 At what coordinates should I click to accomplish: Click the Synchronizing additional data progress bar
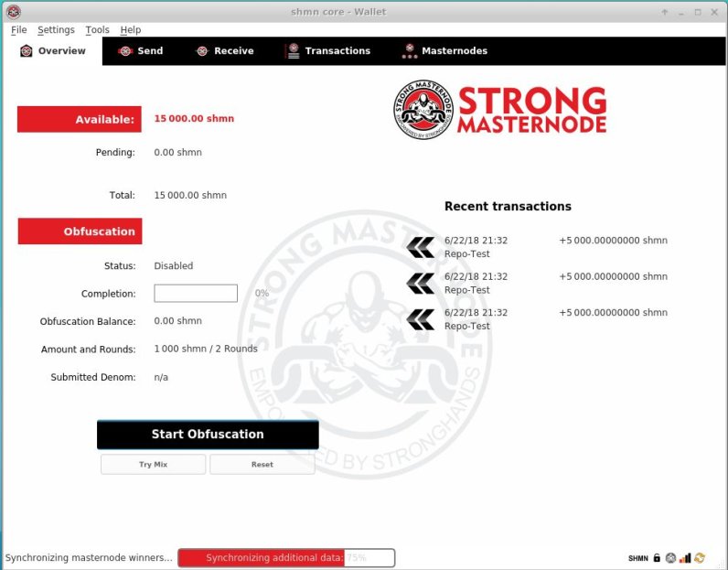click(x=286, y=557)
